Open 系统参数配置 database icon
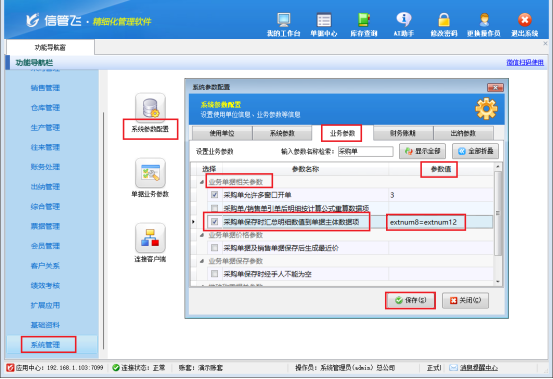 (x=150, y=108)
